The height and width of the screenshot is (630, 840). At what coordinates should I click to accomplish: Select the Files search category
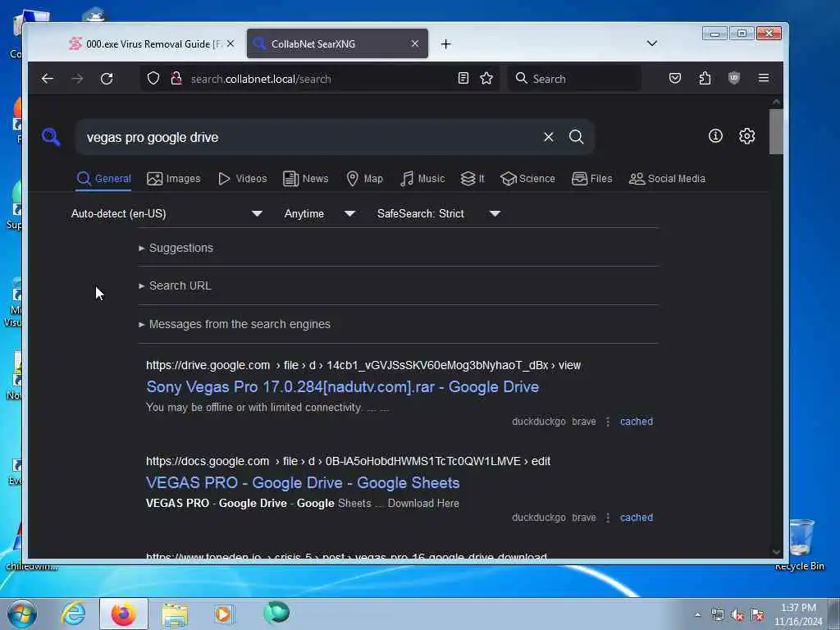coord(591,178)
